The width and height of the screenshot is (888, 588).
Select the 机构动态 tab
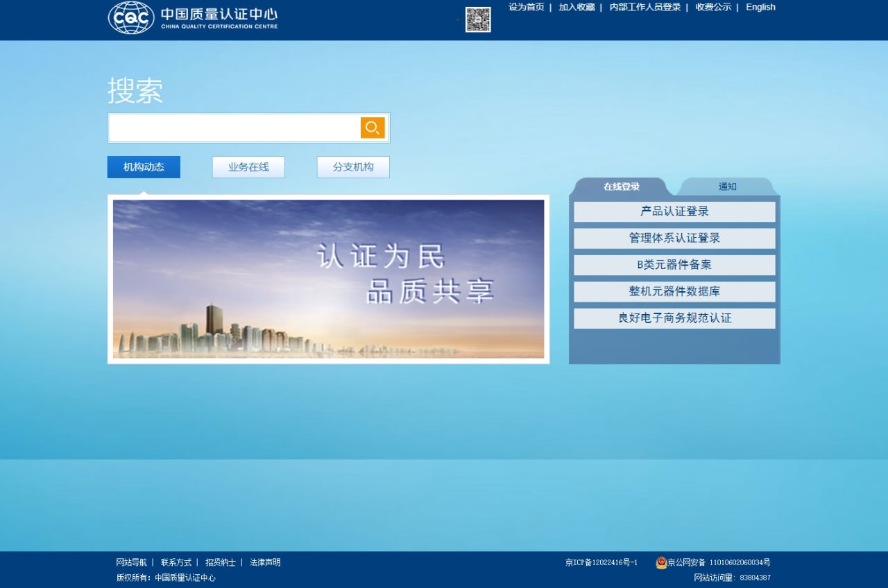(x=143, y=167)
